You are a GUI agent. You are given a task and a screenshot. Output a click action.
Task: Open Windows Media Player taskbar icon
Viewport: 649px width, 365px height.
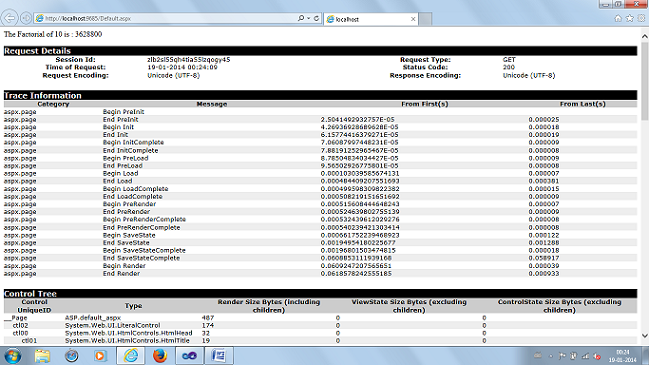point(100,356)
